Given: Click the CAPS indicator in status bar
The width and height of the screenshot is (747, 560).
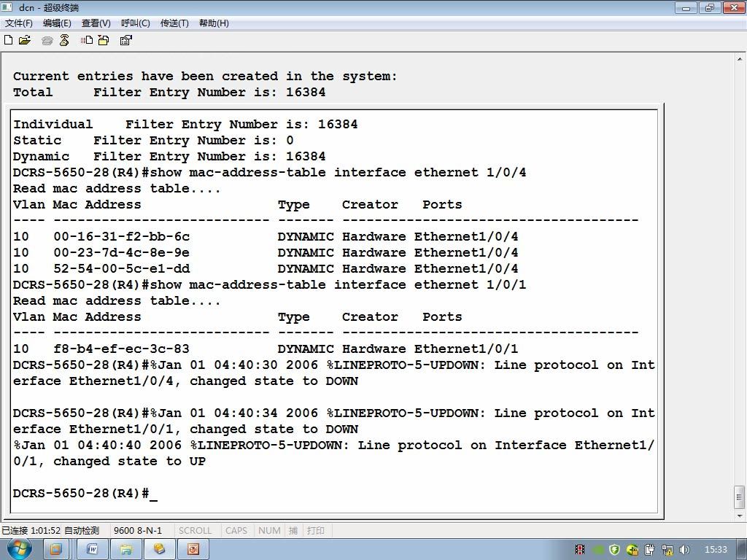Looking at the screenshot, I should (236, 531).
